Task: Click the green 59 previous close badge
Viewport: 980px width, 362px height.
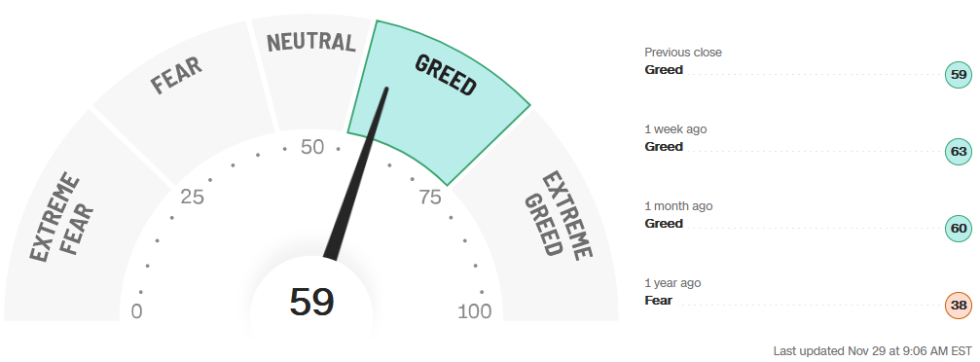Action: pyautogui.click(x=959, y=75)
